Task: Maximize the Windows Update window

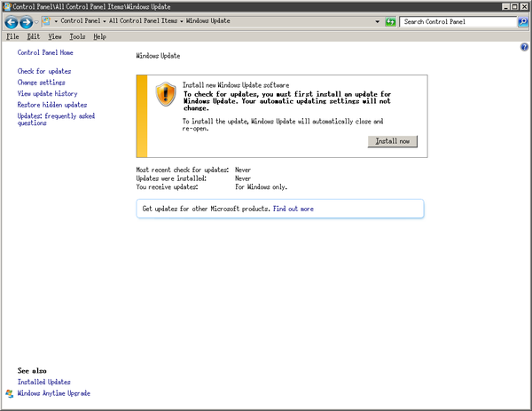Action: click(x=514, y=6)
